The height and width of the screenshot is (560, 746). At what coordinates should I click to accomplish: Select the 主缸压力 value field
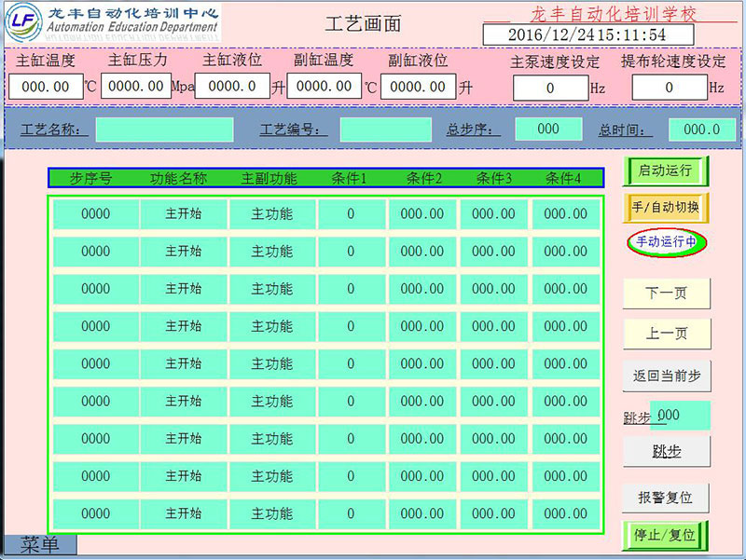[x=136, y=87]
